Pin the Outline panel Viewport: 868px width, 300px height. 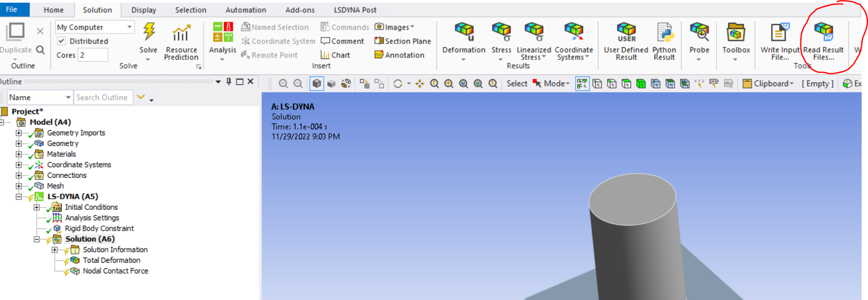(229, 81)
